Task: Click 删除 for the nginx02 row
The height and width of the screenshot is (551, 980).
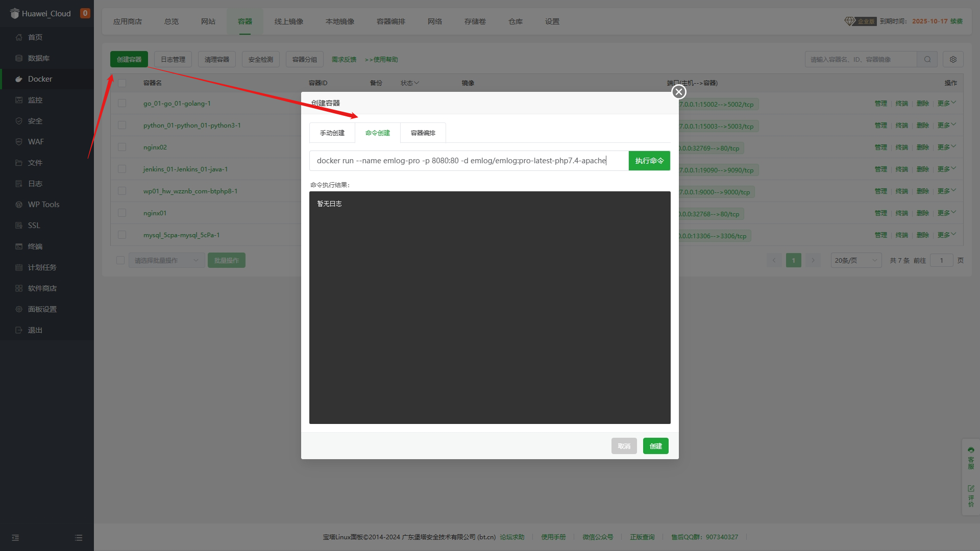Action: coord(923,147)
